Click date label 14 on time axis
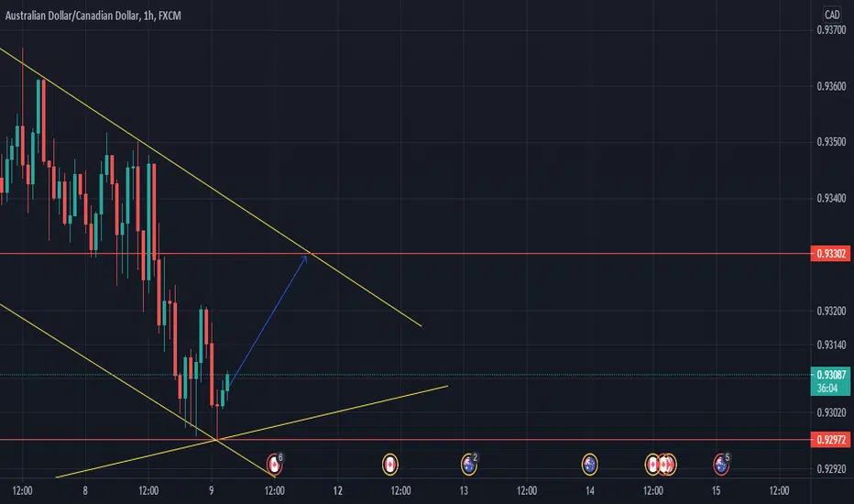This screenshot has height=504, width=854. (590, 491)
